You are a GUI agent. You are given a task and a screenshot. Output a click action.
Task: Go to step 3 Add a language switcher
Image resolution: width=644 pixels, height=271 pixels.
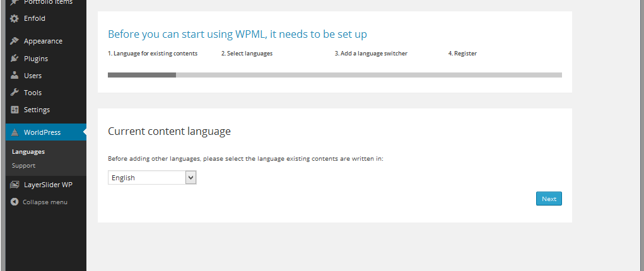371,54
